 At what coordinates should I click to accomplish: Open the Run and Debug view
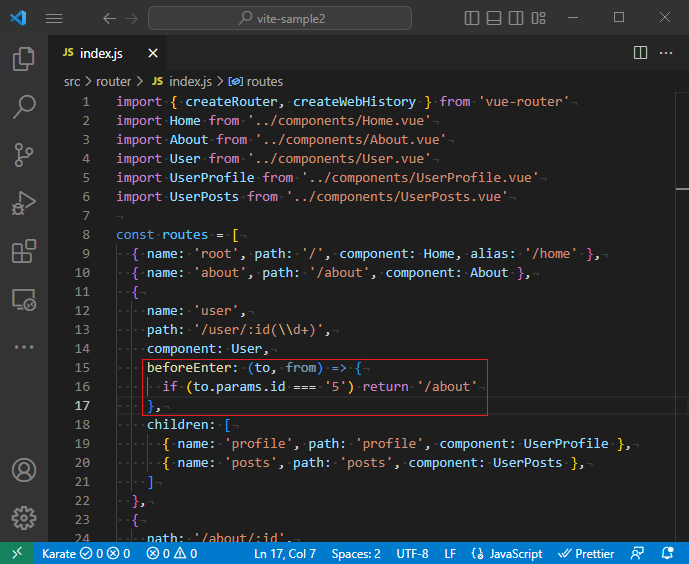[x=24, y=203]
